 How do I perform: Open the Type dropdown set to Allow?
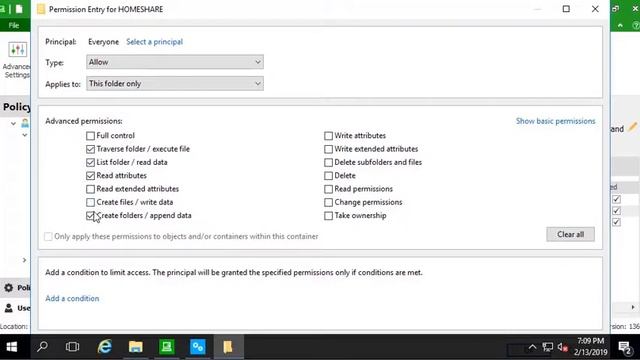[175, 62]
